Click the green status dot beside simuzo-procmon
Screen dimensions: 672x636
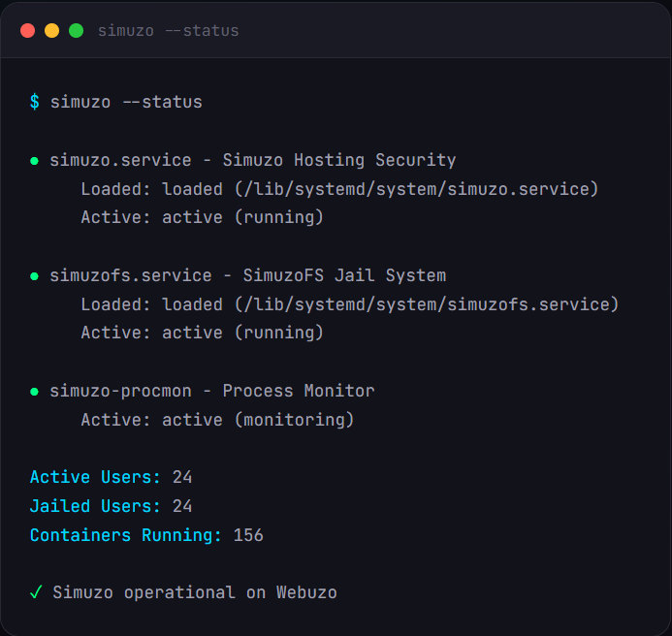pyautogui.click(x=35, y=392)
